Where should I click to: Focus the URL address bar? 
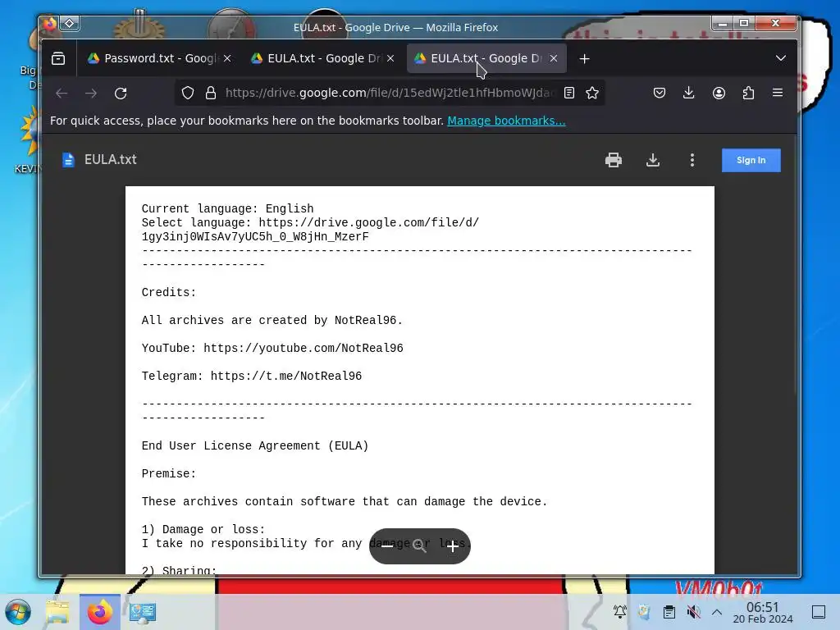coord(390,94)
